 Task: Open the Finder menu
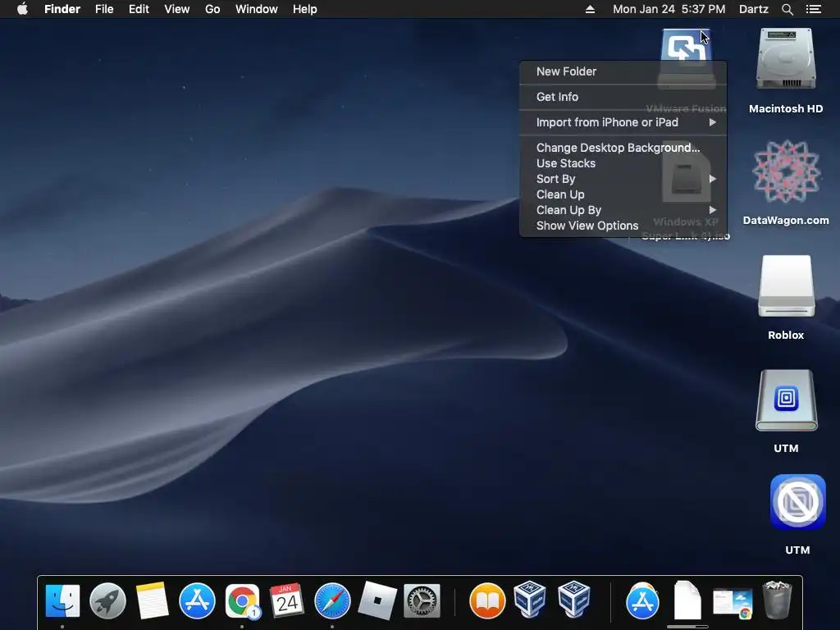[62, 9]
